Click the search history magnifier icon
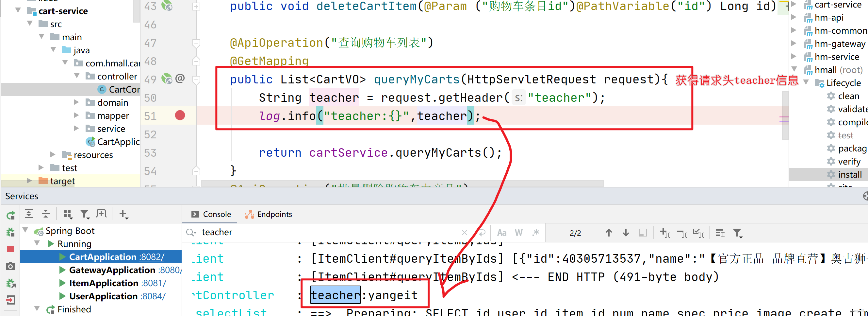The width and height of the screenshot is (868, 316). coord(191,232)
